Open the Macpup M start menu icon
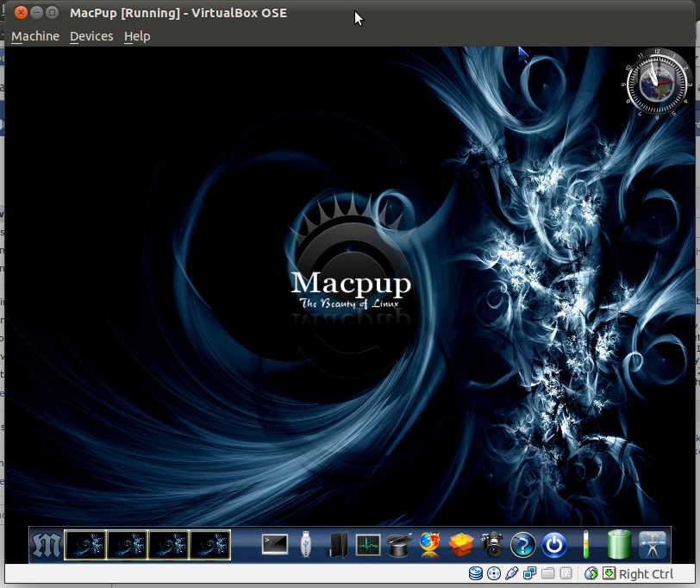This screenshot has height=588, width=700. [x=47, y=545]
